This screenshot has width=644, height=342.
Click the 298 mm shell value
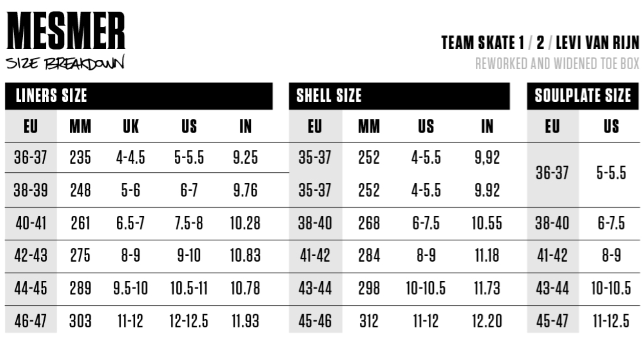point(369,288)
